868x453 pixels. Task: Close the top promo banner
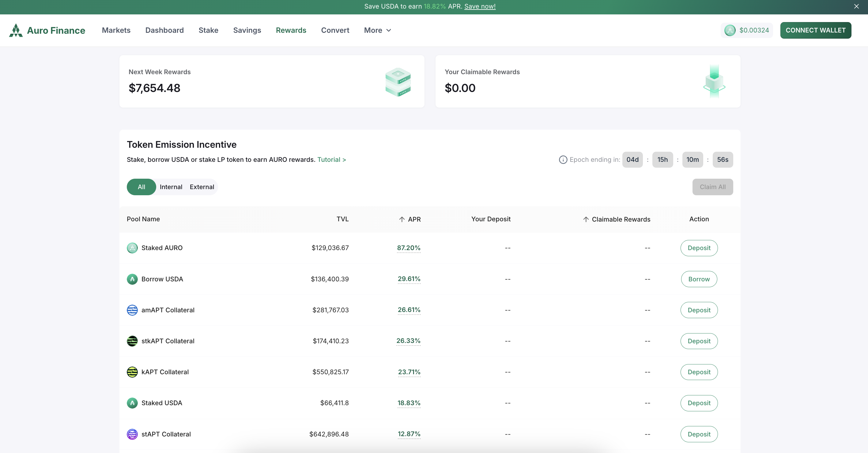point(856,6)
